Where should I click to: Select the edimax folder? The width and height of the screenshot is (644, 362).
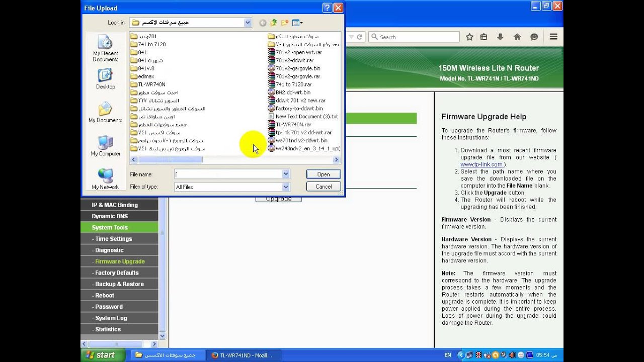(x=142, y=76)
